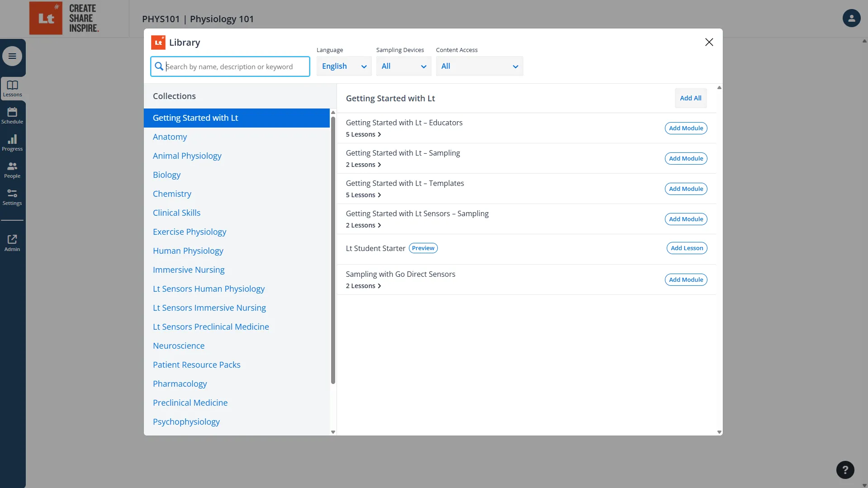868x488 pixels.
Task: Click the search magnifier icon
Action: 159,66
